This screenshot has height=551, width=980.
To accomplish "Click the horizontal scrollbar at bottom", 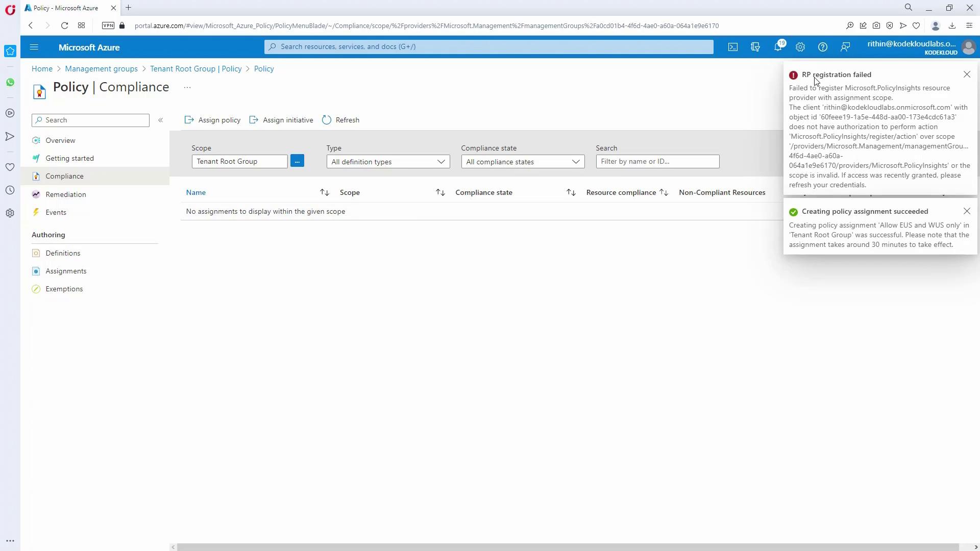I will click(x=567, y=547).
